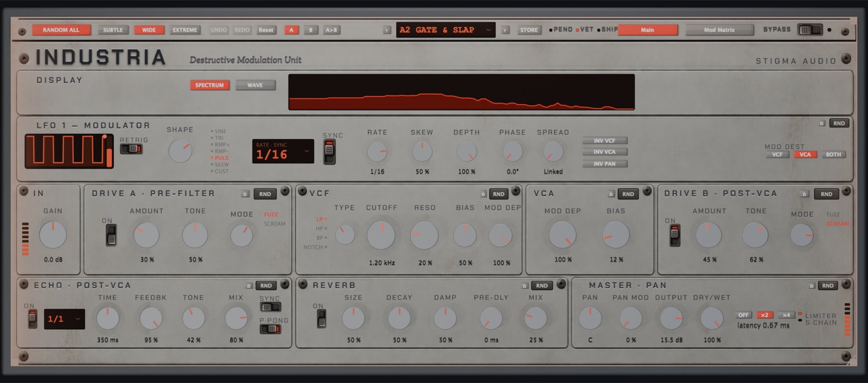Select SUBTLE randomization amount
868x383 pixels.
point(113,30)
